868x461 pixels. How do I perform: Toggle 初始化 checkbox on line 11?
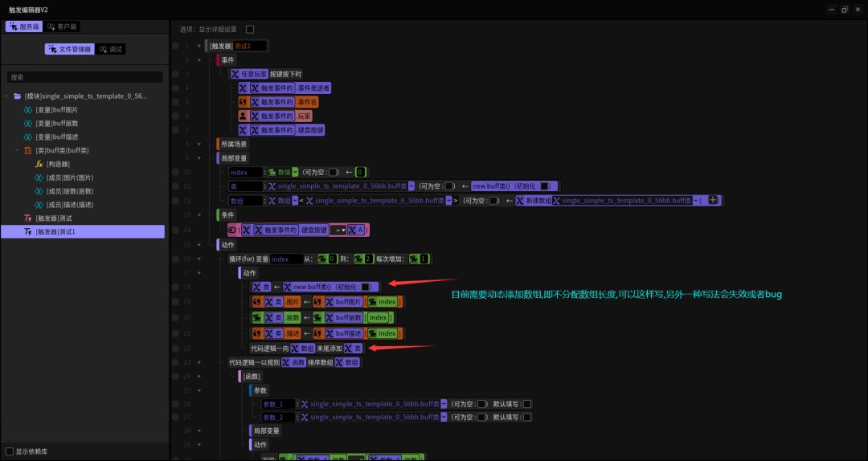545,186
